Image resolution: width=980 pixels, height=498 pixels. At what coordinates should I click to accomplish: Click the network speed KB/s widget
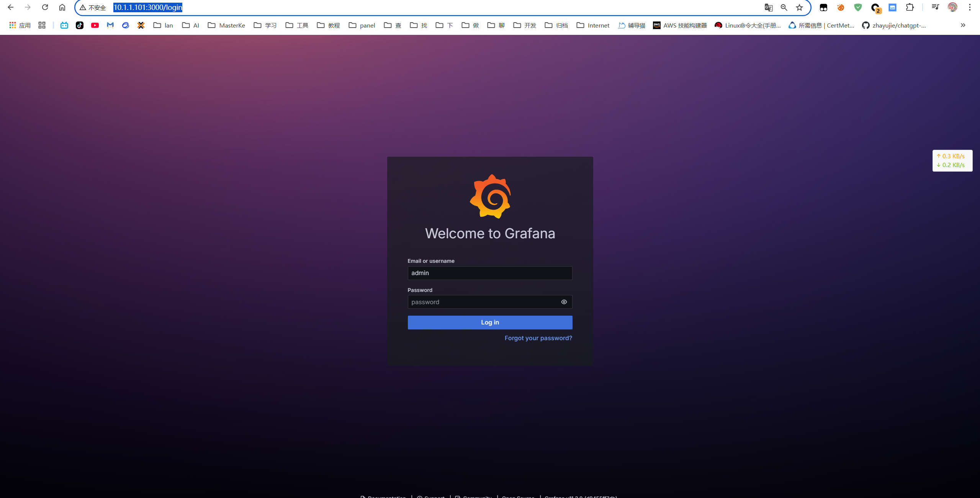(952, 161)
